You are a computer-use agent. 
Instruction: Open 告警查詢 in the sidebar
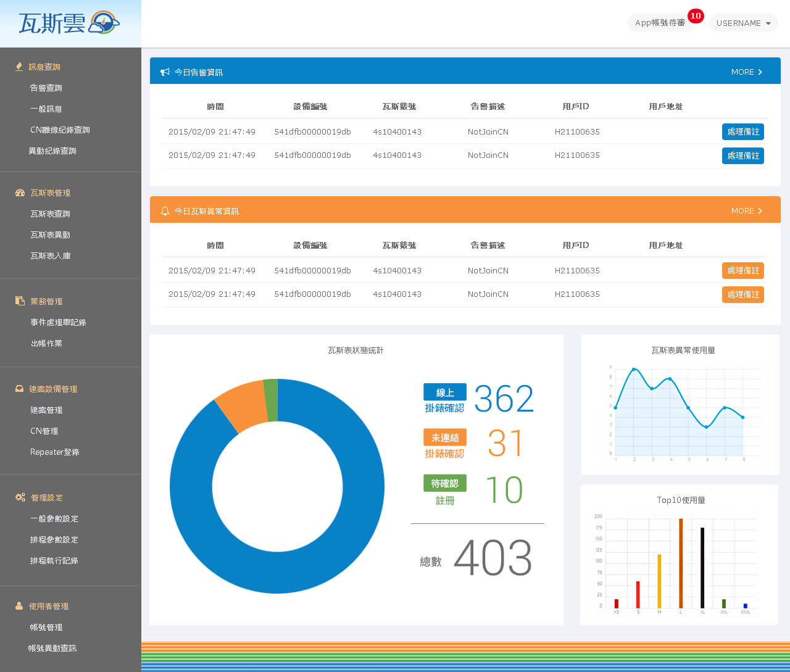coord(46,88)
